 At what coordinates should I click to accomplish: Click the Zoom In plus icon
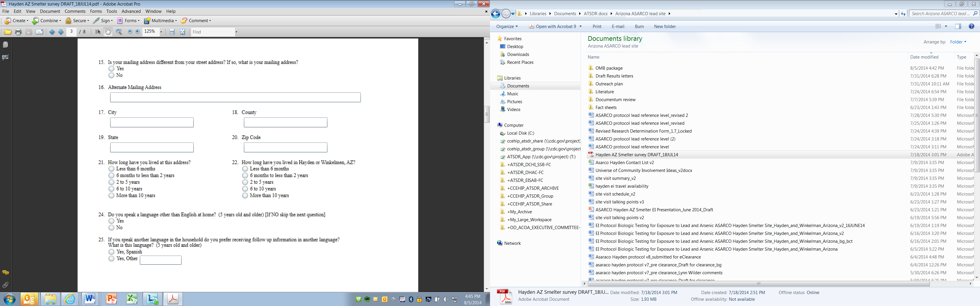(138, 32)
